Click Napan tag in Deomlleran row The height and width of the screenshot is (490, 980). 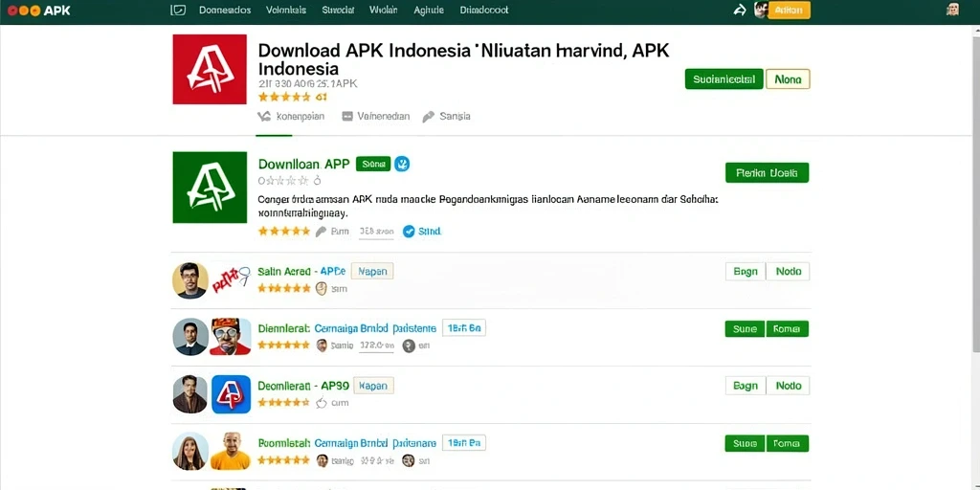click(x=374, y=386)
